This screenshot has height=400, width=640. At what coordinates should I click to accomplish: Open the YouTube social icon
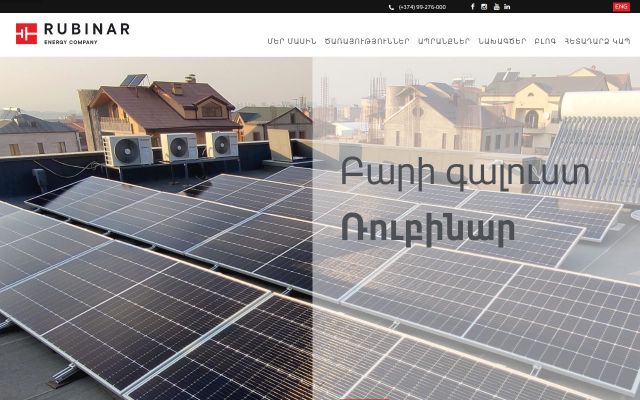(x=496, y=7)
